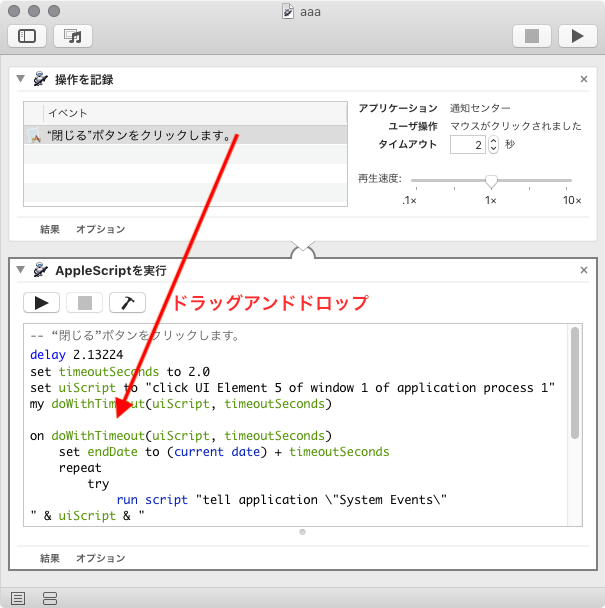The width and height of the screenshot is (605, 608).
Task: Click the '通知センター' application value
Action: tap(480, 108)
